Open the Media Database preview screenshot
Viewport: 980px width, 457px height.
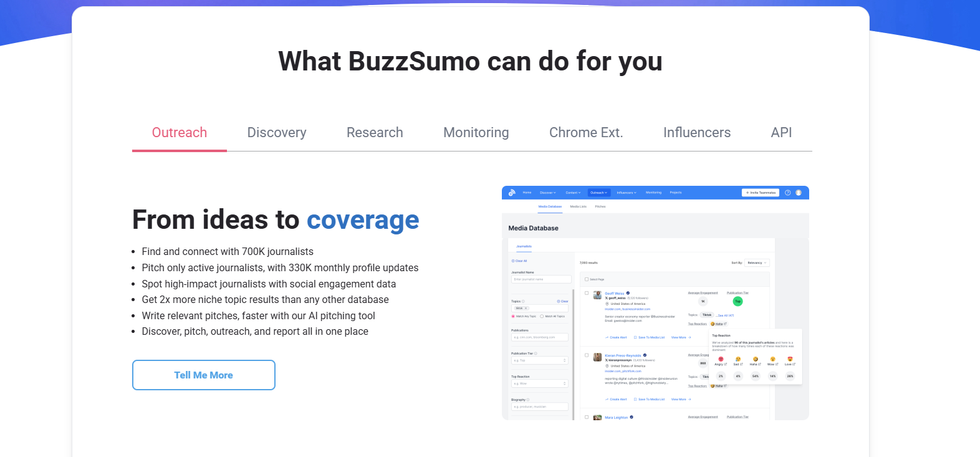[x=655, y=303]
